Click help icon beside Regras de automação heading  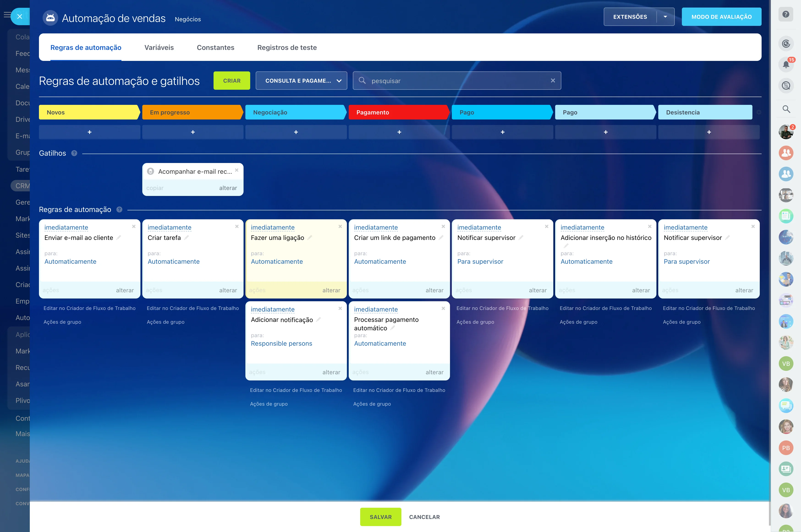[119, 210]
